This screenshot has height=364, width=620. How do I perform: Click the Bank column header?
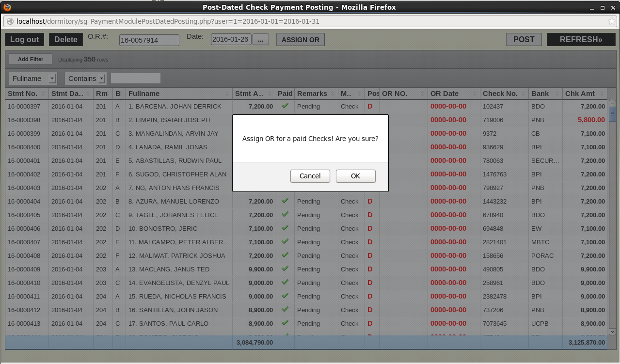pyautogui.click(x=540, y=94)
